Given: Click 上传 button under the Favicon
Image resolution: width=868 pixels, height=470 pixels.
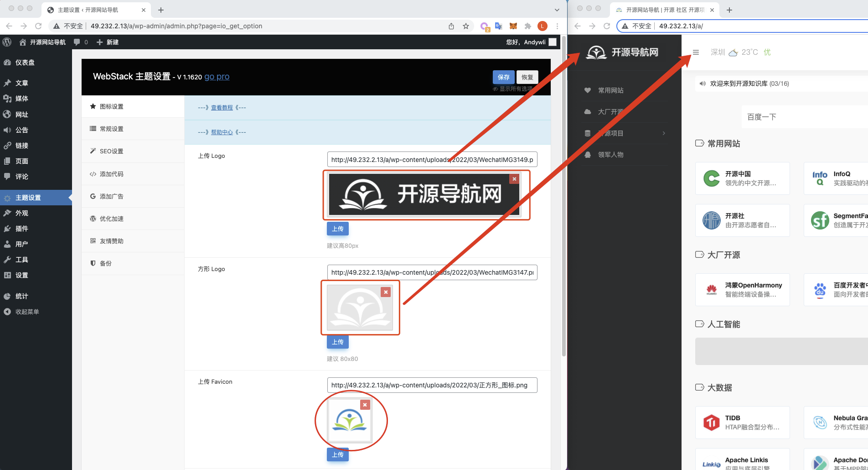Looking at the screenshot, I should tap(338, 454).
